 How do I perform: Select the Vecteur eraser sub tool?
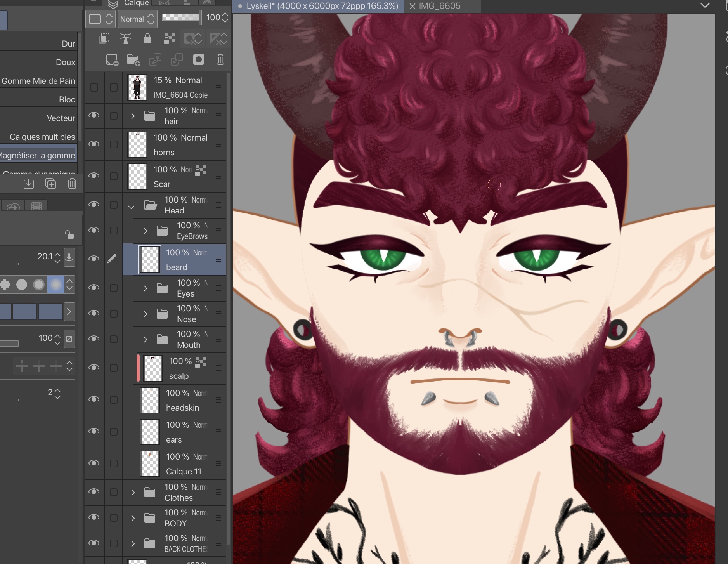point(61,118)
